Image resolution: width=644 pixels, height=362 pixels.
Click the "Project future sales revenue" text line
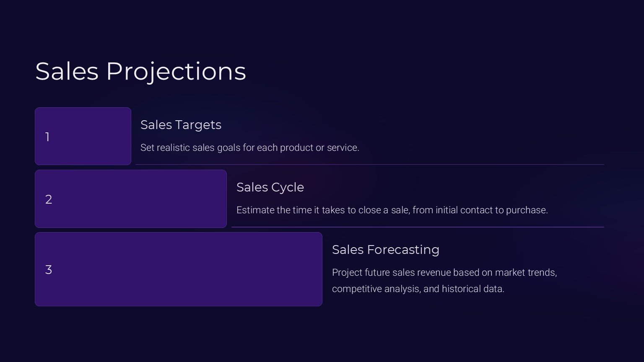tap(444, 273)
